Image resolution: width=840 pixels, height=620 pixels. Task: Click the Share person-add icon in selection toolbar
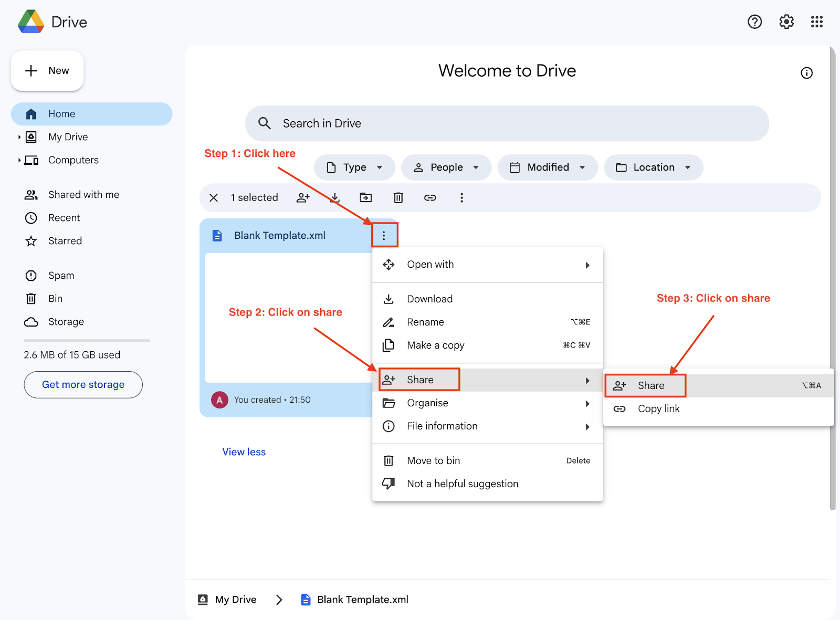coord(303,198)
